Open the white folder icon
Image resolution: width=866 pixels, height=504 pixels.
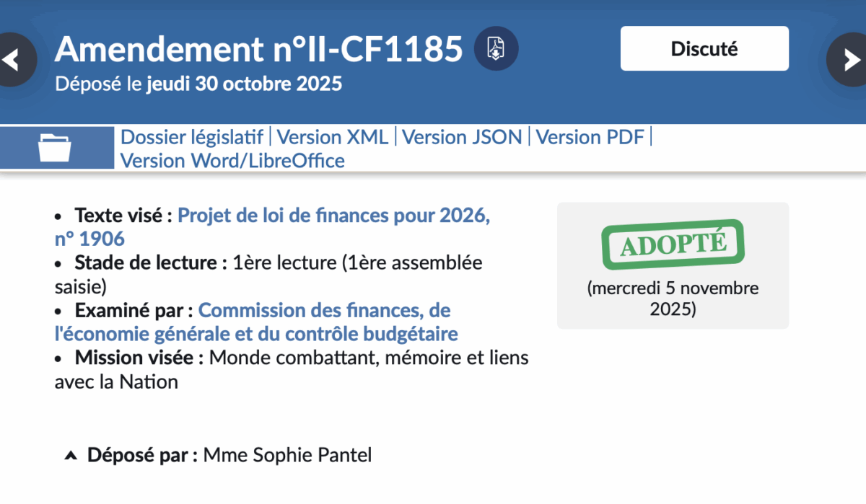click(55, 148)
